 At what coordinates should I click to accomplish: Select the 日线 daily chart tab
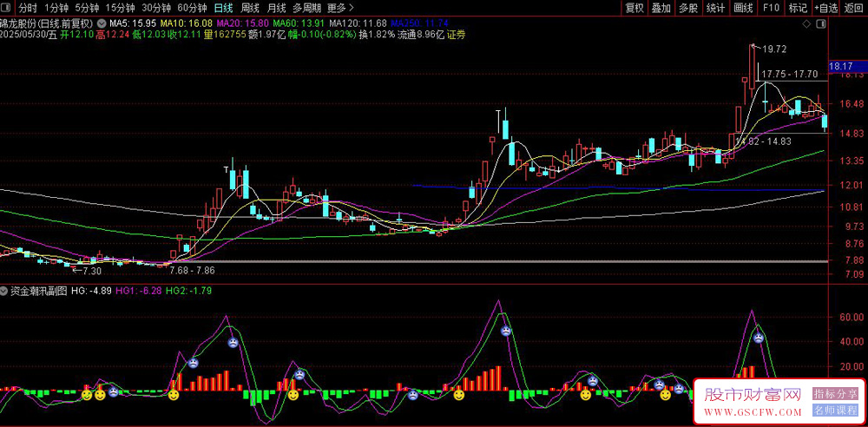tap(224, 9)
